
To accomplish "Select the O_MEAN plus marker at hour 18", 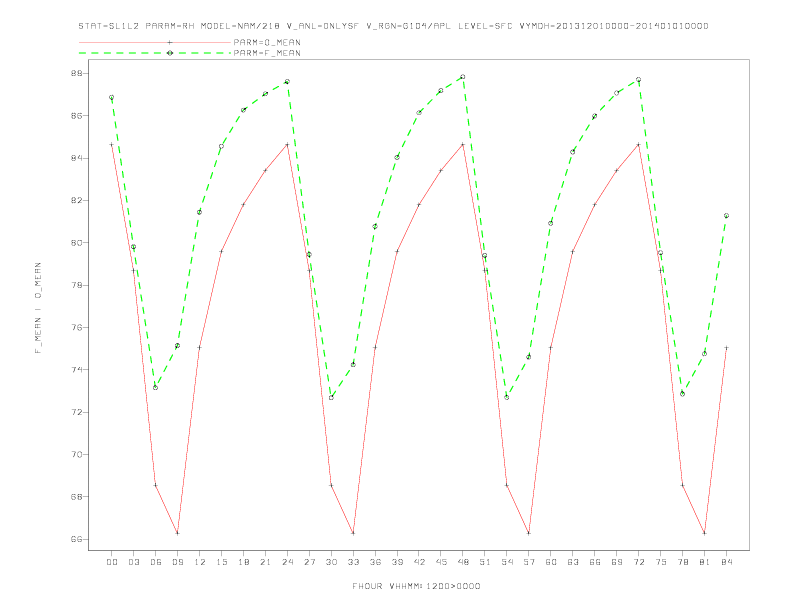I will pyautogui.click(x=243, y=205).
